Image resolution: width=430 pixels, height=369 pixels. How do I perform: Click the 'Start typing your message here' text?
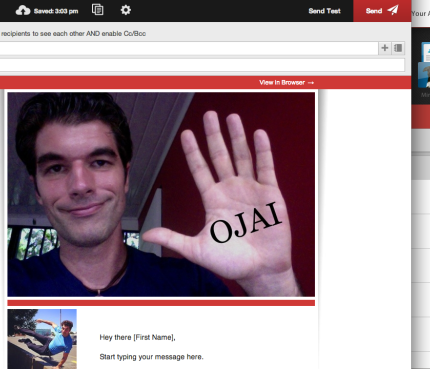click(x=151, y=357)
